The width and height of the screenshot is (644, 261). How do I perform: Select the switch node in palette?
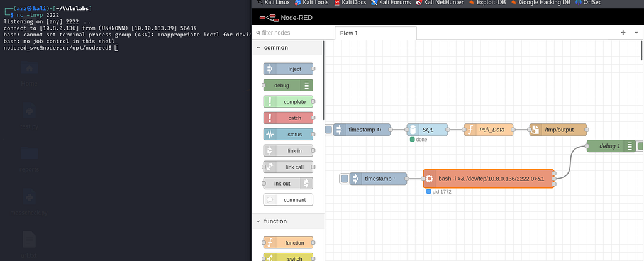(288, 258)
